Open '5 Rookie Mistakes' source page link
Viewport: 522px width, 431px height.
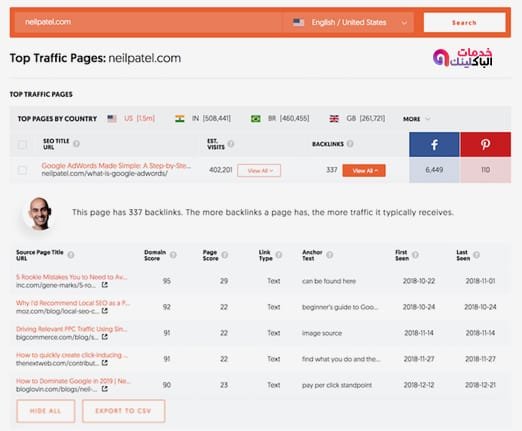click(71, 277)
